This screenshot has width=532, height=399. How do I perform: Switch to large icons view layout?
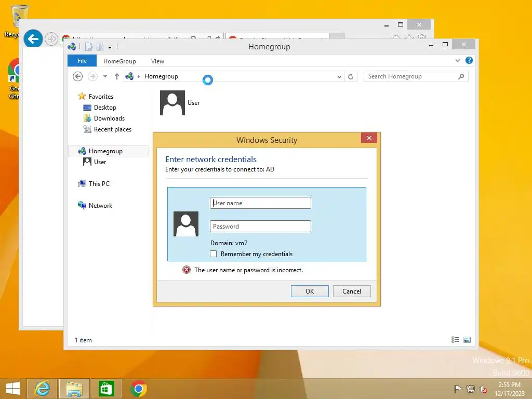[467, 340]
